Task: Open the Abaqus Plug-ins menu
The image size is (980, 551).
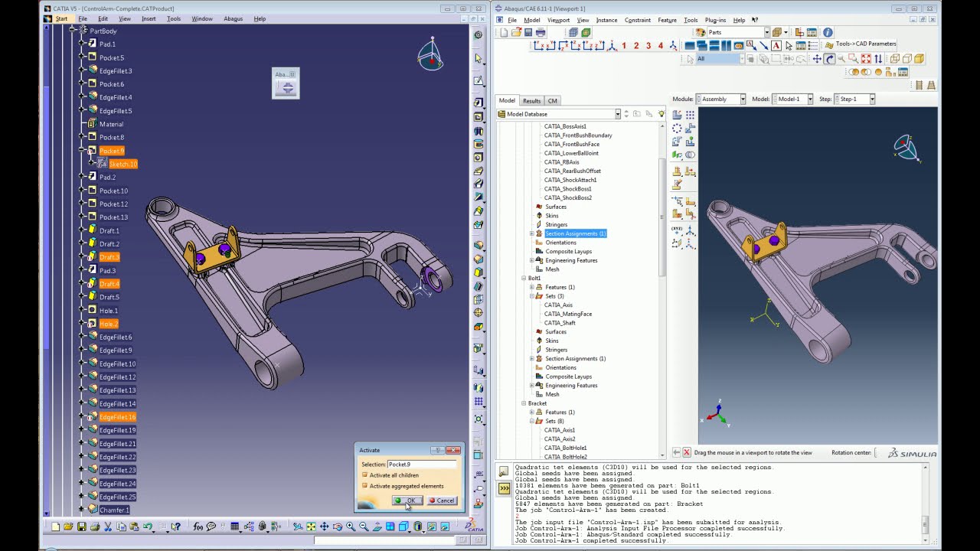Action: 715,20
